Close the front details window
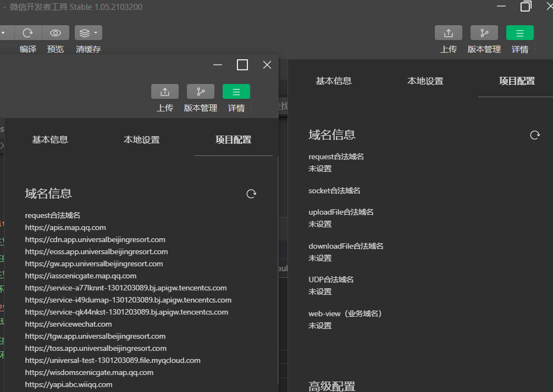This screenshot has width=553, height=392. click(x=267, y=65)
